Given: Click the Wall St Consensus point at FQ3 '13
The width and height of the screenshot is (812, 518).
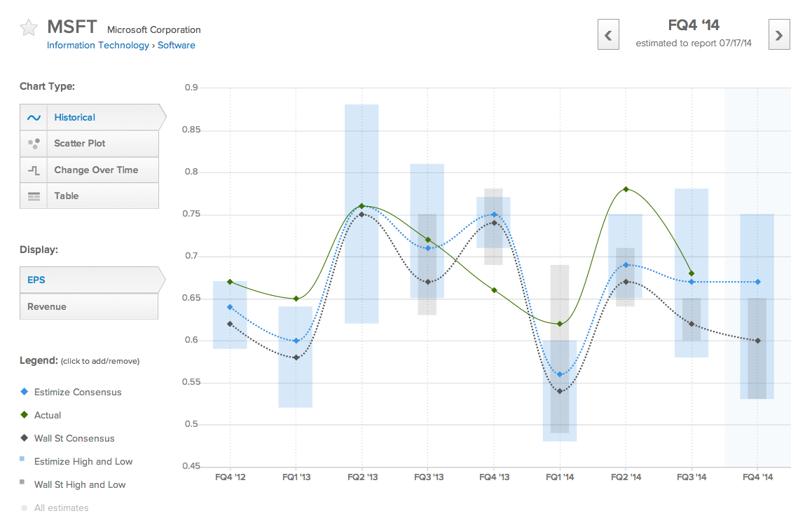Looking at the screenshot, I should (x=428, y=282).
